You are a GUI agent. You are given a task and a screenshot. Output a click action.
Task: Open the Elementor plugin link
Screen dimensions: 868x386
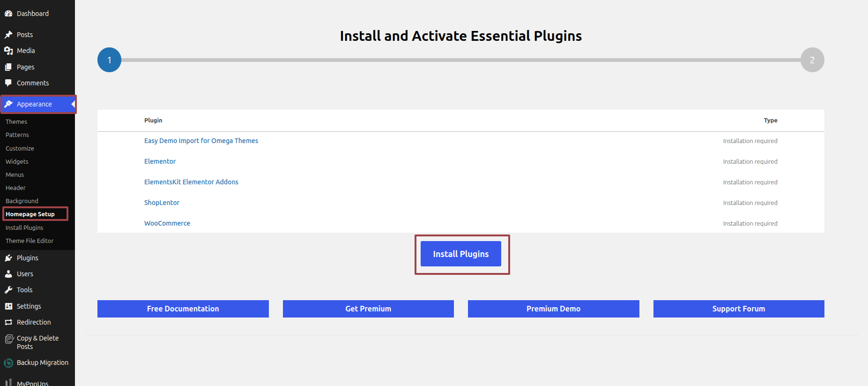(x=160, y=161)
